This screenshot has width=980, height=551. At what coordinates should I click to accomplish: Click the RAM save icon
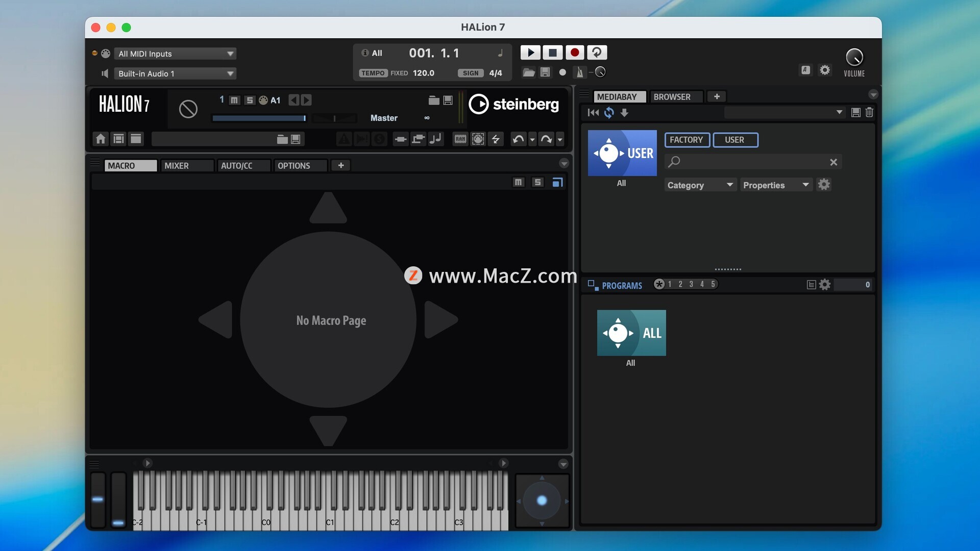[460, 139]
